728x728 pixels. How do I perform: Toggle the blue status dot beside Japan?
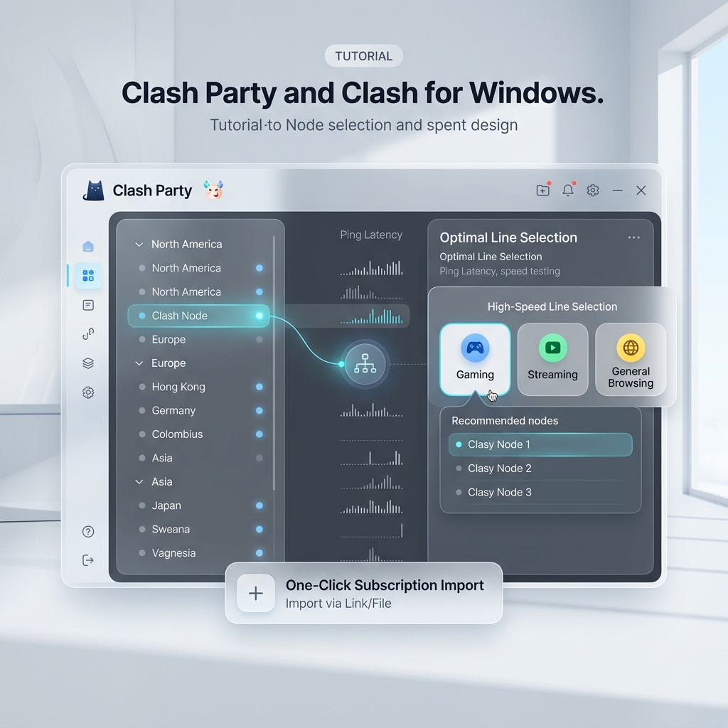259,505
